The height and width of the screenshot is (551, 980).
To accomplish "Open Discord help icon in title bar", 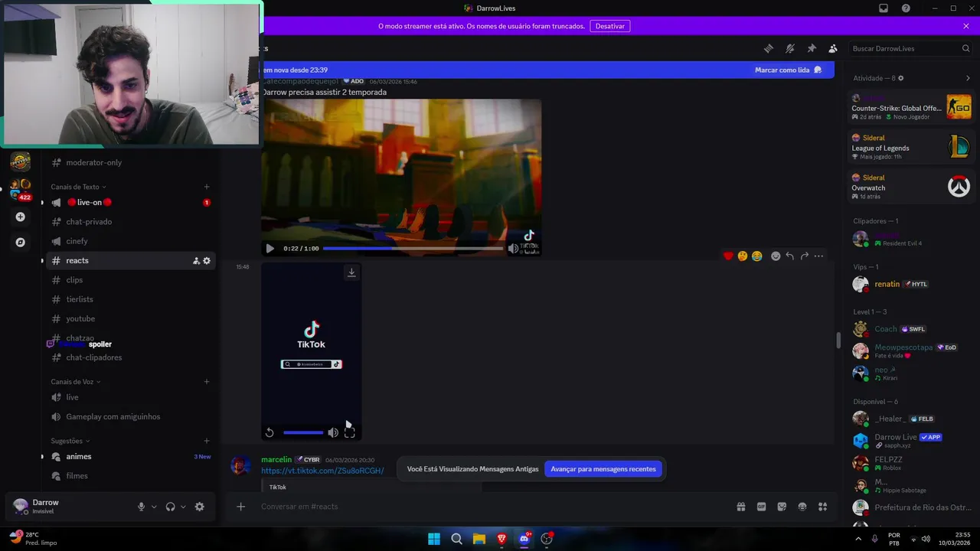I will [906, 8].
